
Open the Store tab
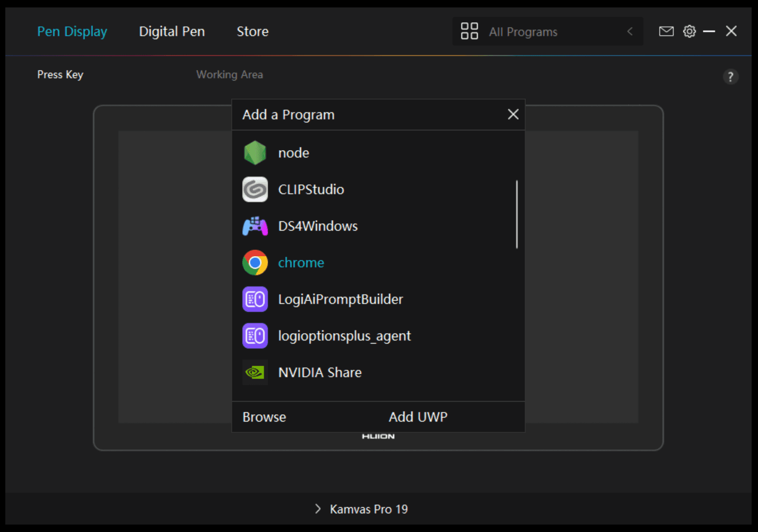[252, 31]
